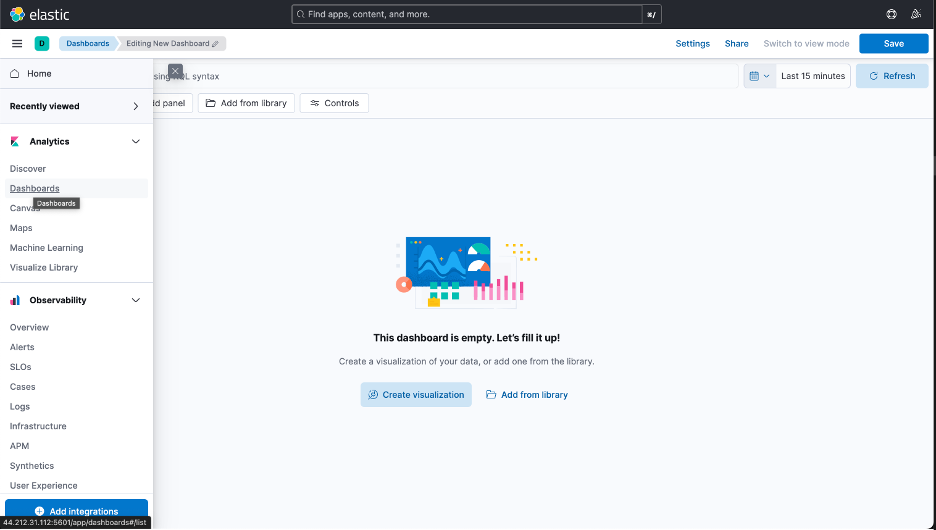Open the calendar quick date menu

(x=759, y=76)
